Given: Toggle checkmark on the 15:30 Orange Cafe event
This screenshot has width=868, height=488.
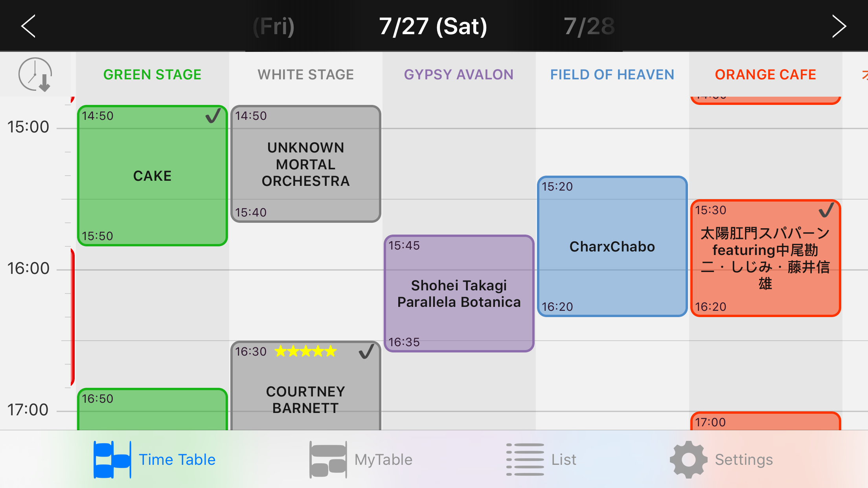Looking at the screenshot, I should point(826,210).
